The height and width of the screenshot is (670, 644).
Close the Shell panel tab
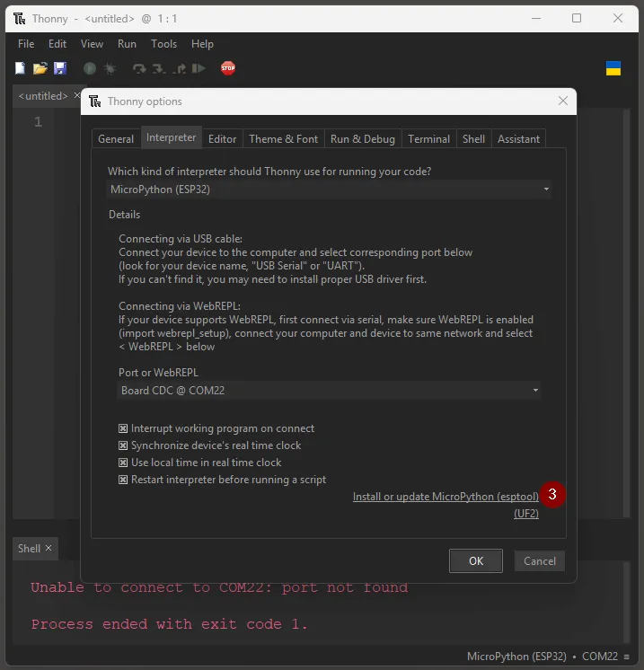pos(49,548)
